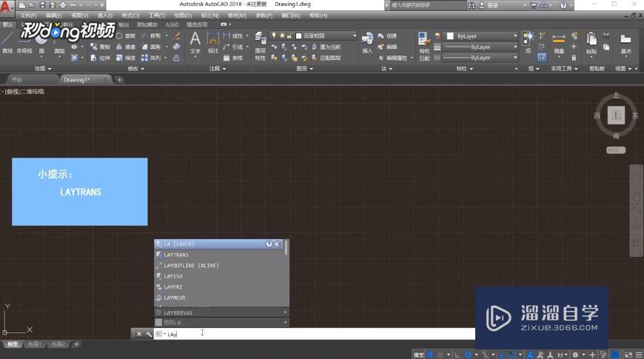Choose LAYTRANS from the command suggestions
The image size is (644, 359).
[x=176, y=255]
